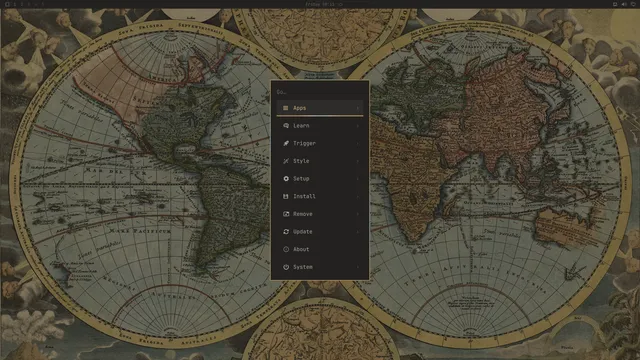This screenshot has height=360, width=640.
Task: Click the clock in top bar
Action: [324, 4]
